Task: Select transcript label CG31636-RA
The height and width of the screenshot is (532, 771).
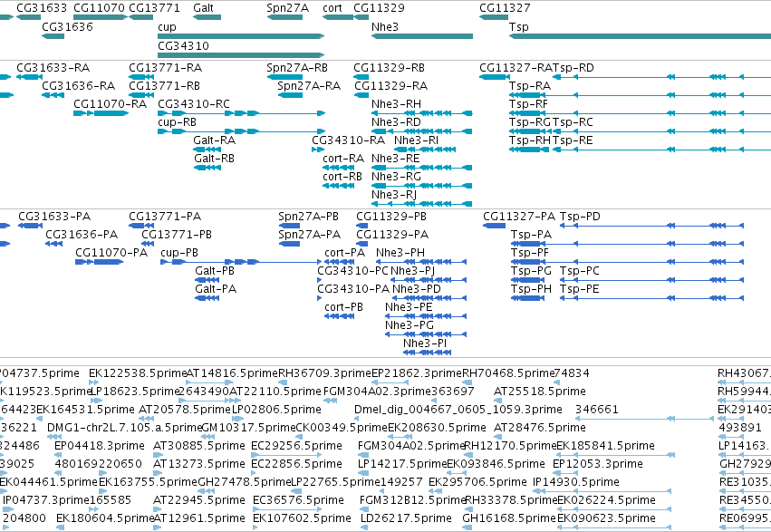Action: 79,85
